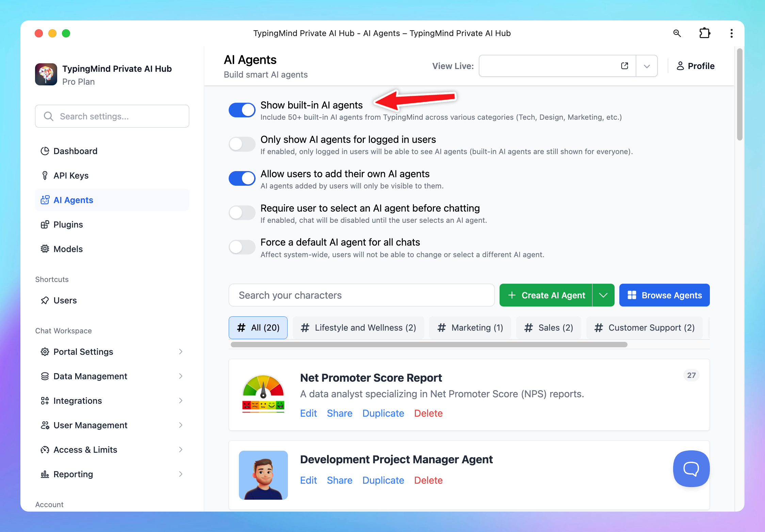
Task: Click the API Keys key icon
Action: coord(45,176)
